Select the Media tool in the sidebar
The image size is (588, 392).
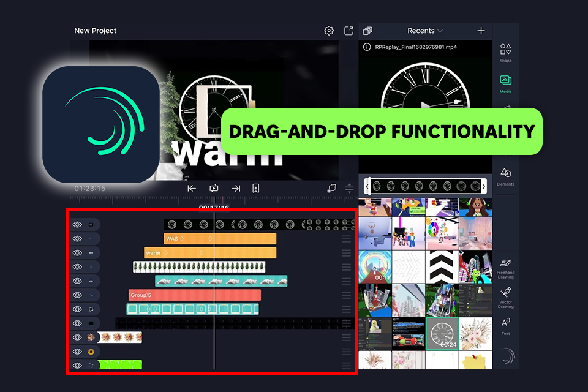pyautogui.click(x=505, y=84)
